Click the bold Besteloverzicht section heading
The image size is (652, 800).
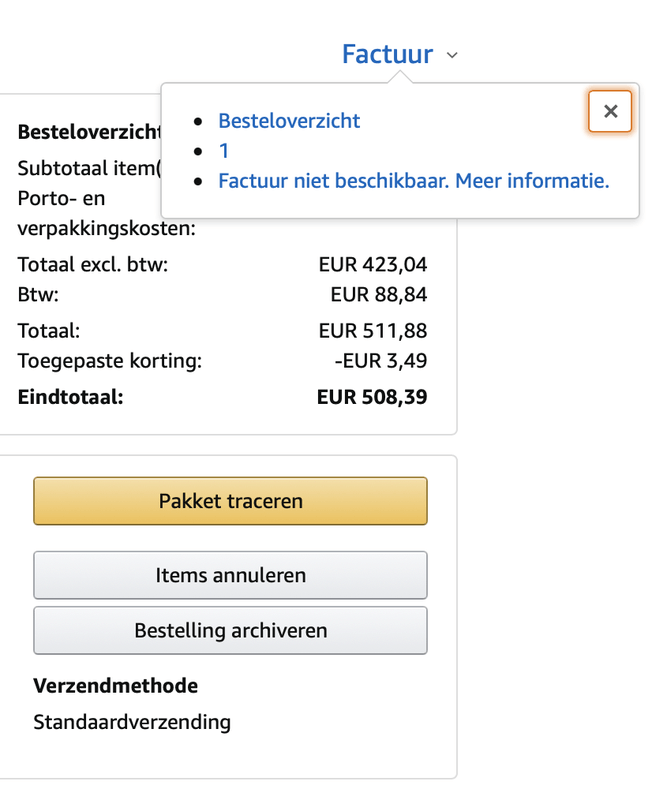click(x=88, y=132)
